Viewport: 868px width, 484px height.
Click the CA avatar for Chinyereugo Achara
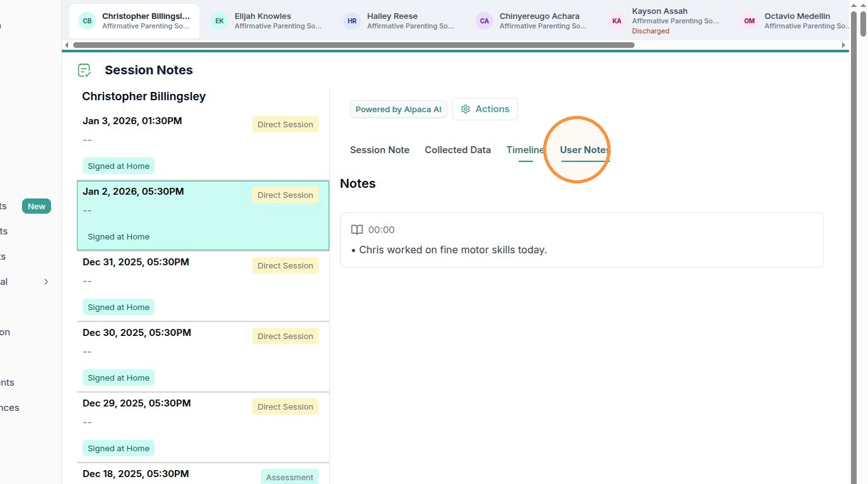pyautogui.click(x=484, y=21)
